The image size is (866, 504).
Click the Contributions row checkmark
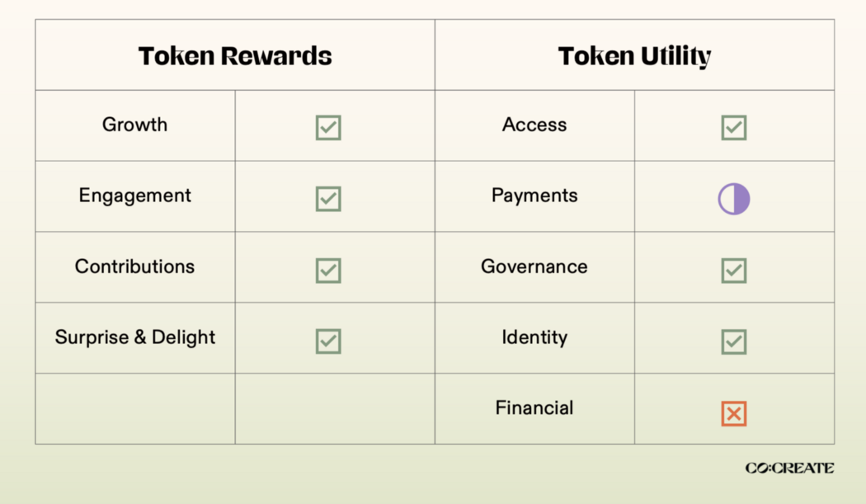328,271
